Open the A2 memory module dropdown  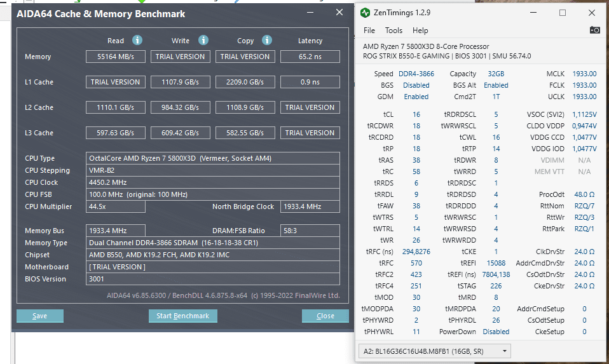[434, 351]
